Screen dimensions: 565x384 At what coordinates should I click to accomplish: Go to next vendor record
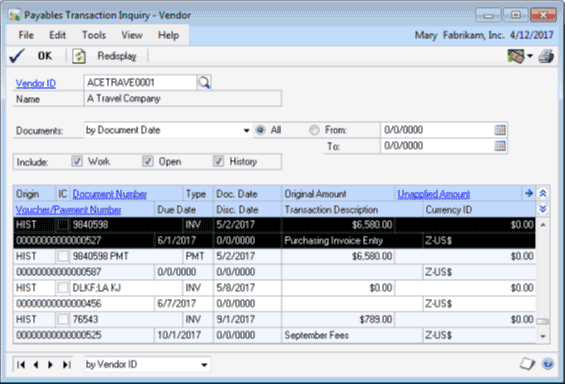(50, 365)
